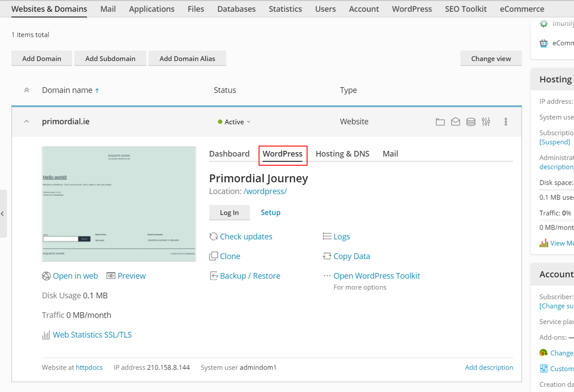Open WordPress Toolkit for more options
574x392 pixels.
[376, 275]
